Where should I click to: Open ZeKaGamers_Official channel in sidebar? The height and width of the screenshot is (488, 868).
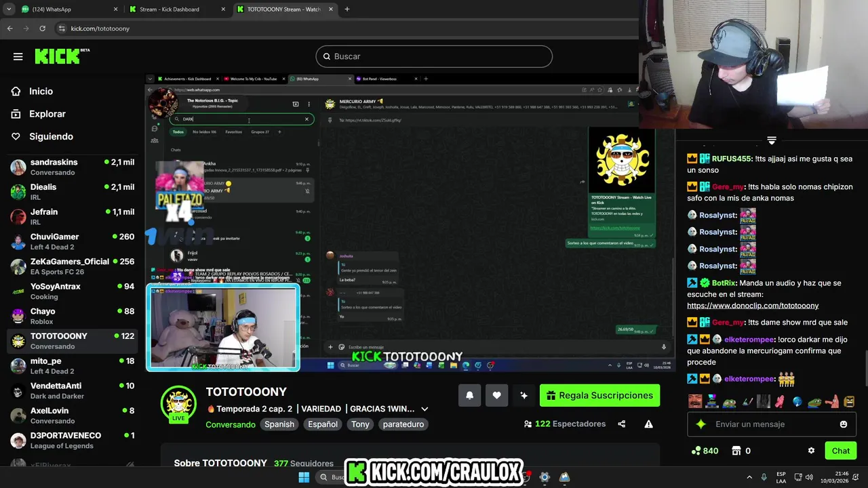(x=72, y=266)
